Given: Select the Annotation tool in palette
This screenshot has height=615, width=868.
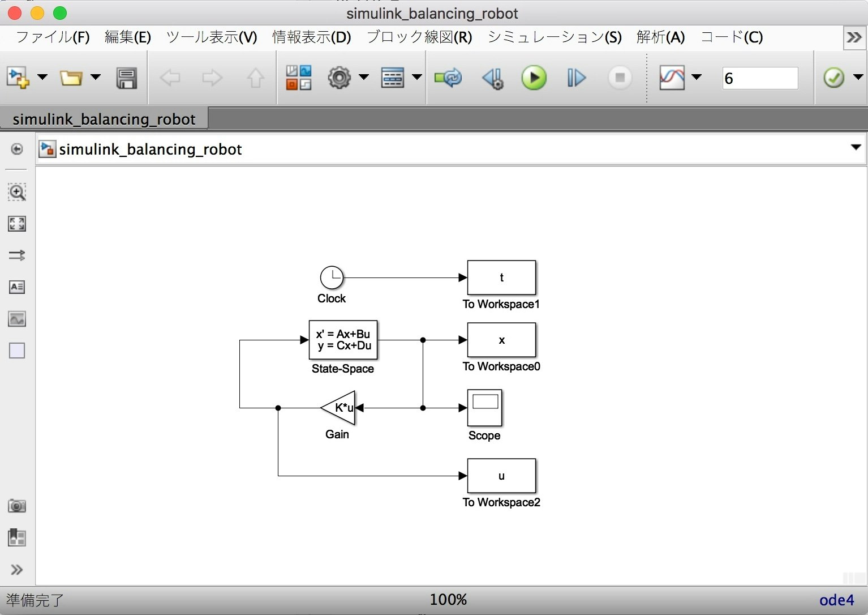Looking at the screenshot, I should 17,287.
